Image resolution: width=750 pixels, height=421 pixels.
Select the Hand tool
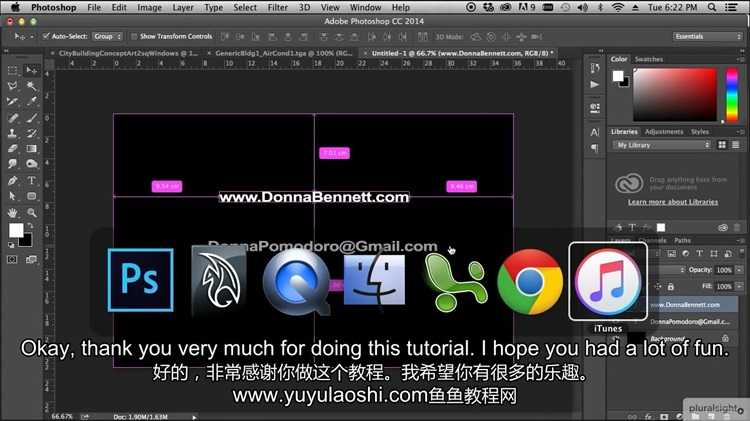pyautogui.click(x=13, y=212)
